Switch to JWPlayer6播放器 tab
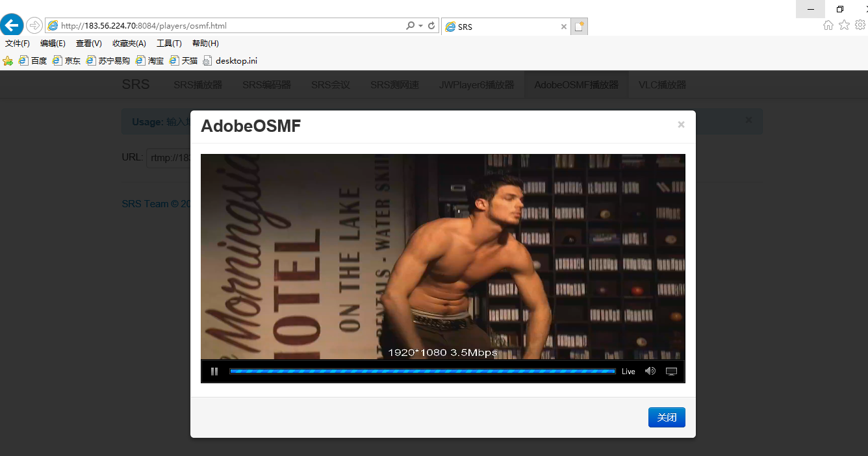Screen dimensions: 868x456 click(x=477, y=85)
